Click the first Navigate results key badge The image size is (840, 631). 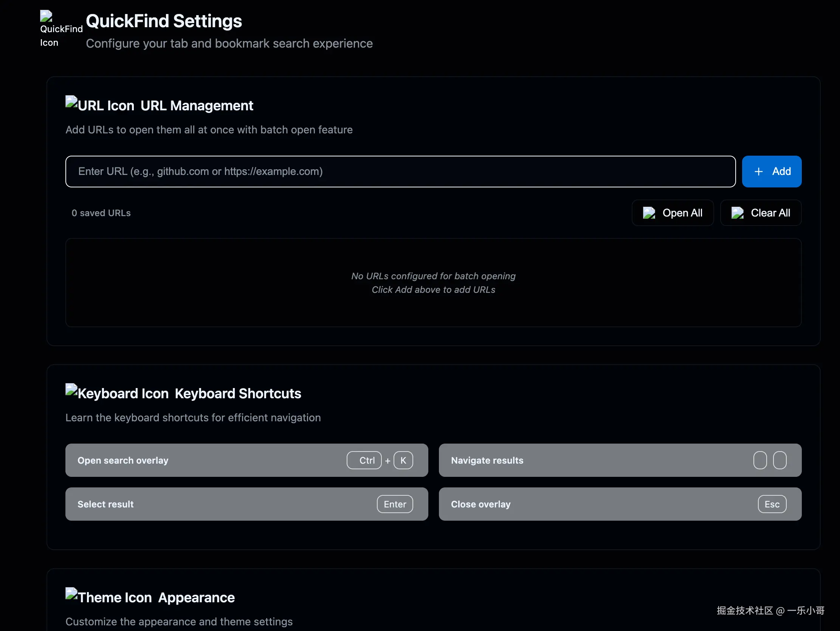[x=760, y=460]
